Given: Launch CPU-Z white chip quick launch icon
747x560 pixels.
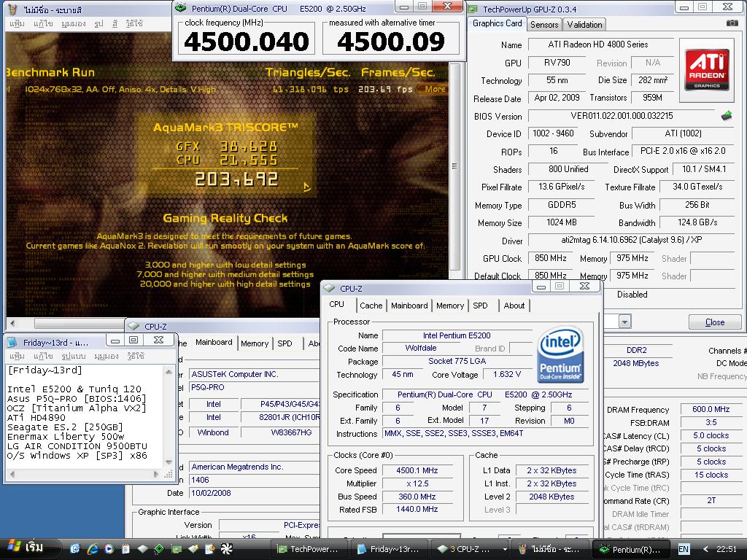Looking at the screenshot, I should click(142, 549).
